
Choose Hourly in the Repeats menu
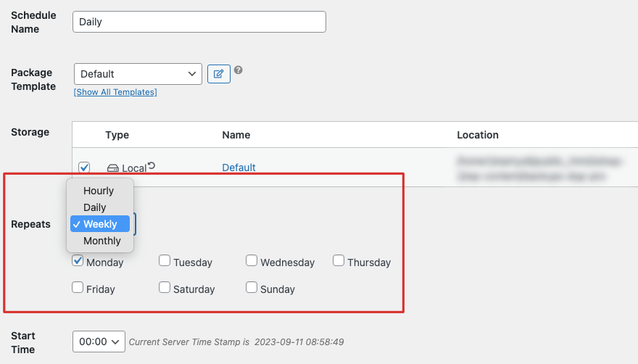(x=100, y=191)
